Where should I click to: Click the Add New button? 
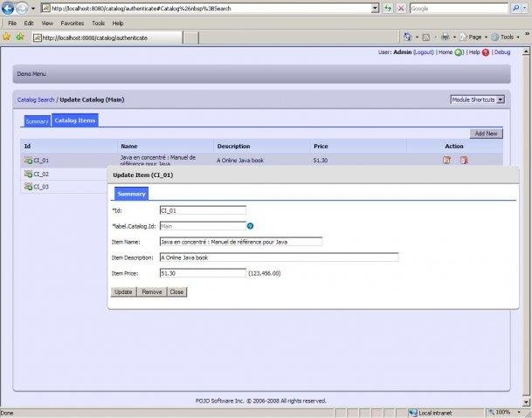tap(486, 134)
